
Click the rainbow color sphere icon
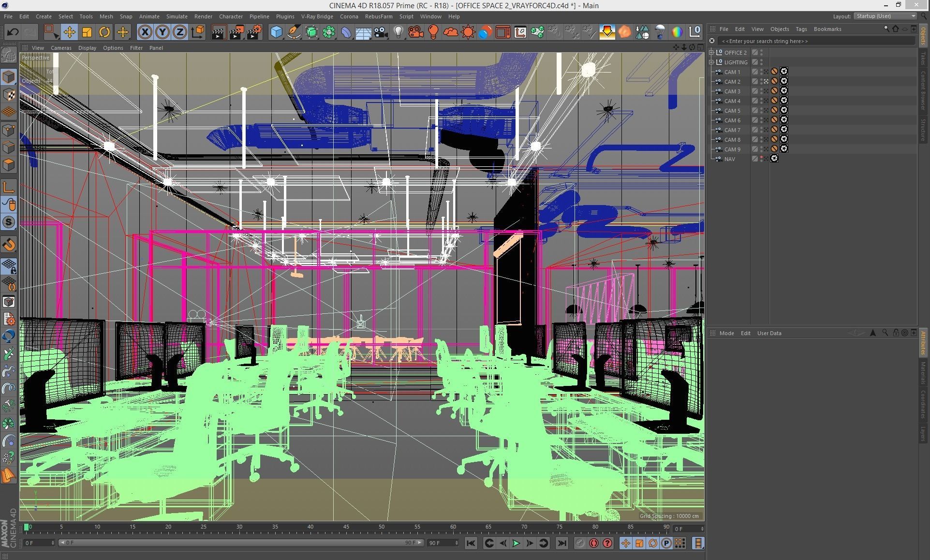click(677, 32)
